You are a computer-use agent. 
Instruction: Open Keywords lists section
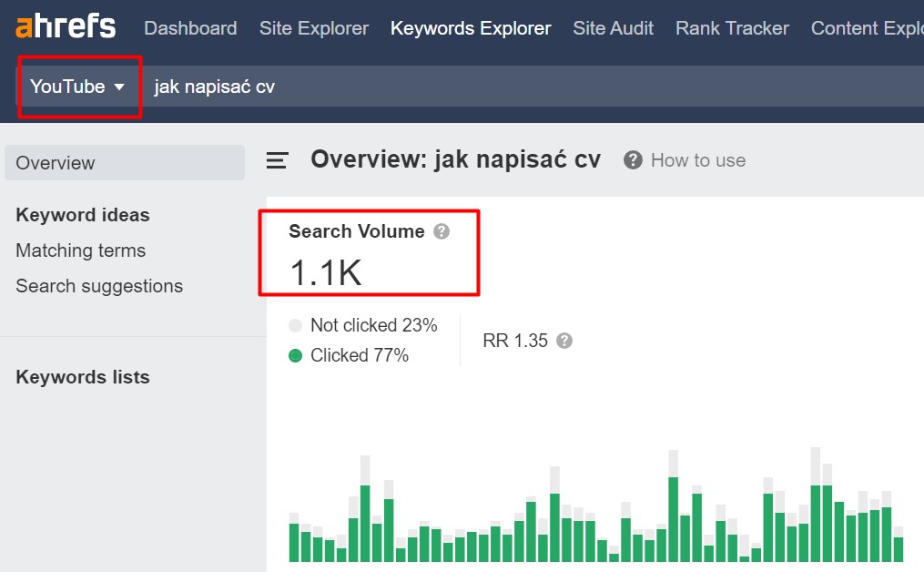[83, 377]
